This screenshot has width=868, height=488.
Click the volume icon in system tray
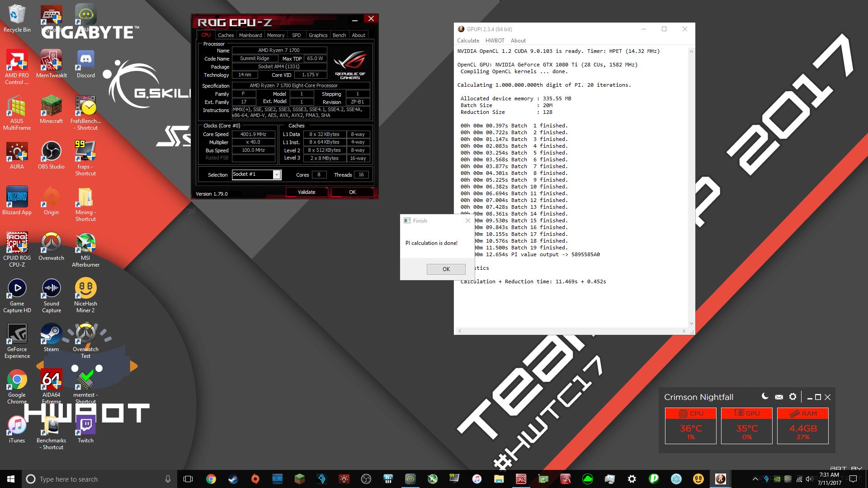(809, 479)
